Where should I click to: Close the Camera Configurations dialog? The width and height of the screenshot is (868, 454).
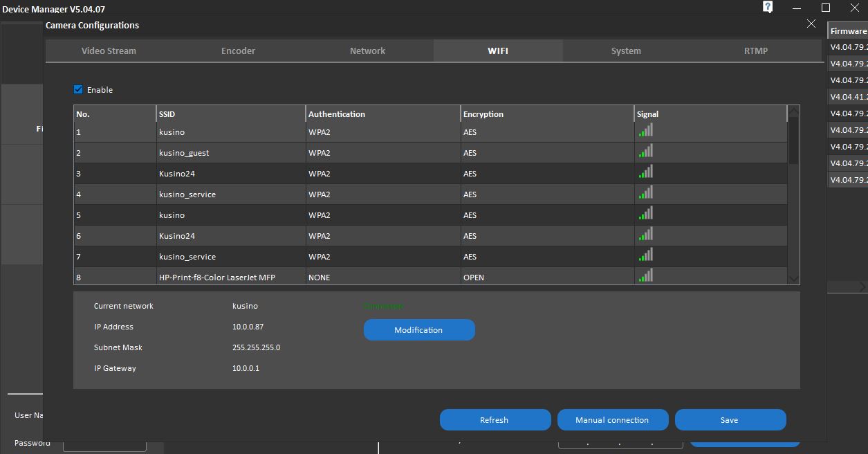[811, 24]
